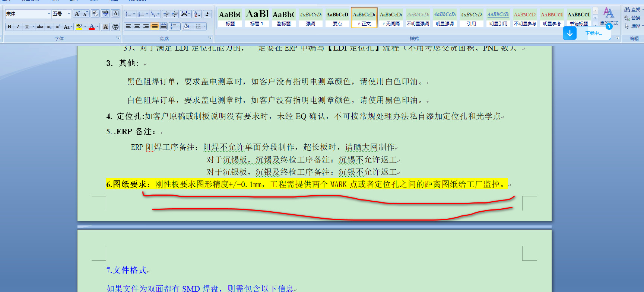
Task: Expand the borders dropdown arrow
Action: point(204,26)
